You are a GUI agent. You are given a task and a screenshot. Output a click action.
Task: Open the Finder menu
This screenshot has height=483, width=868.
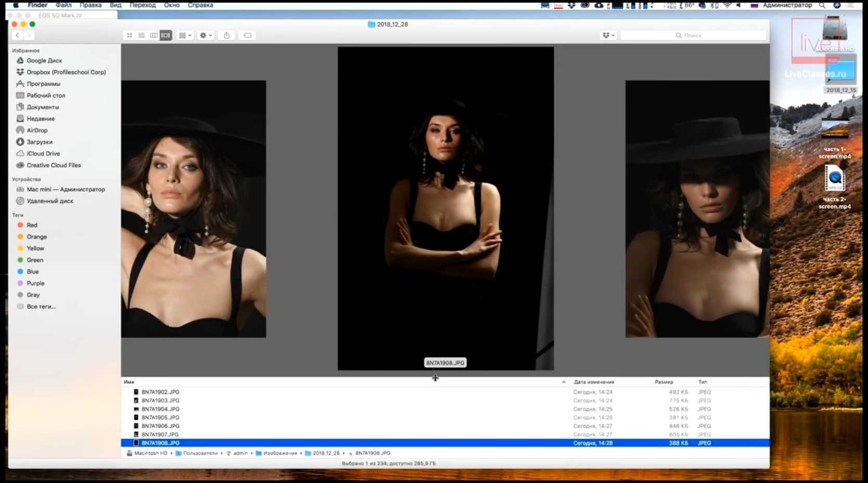(37, 5)
